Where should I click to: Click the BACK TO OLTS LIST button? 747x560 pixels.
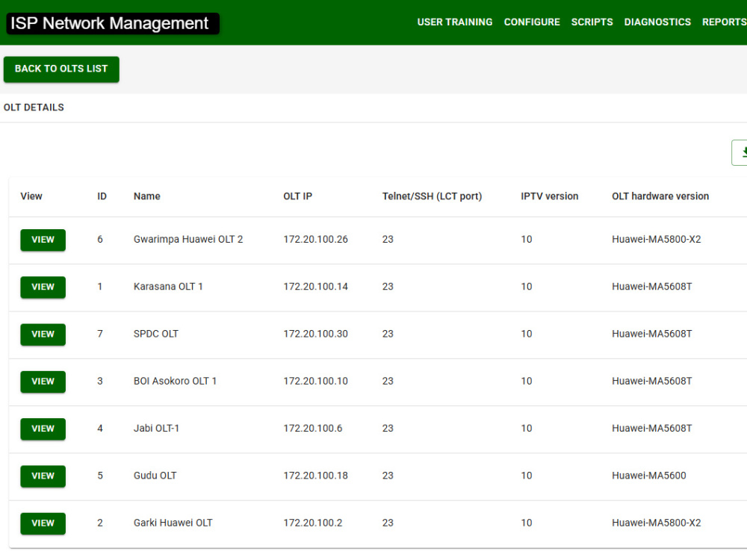(61, 69)
